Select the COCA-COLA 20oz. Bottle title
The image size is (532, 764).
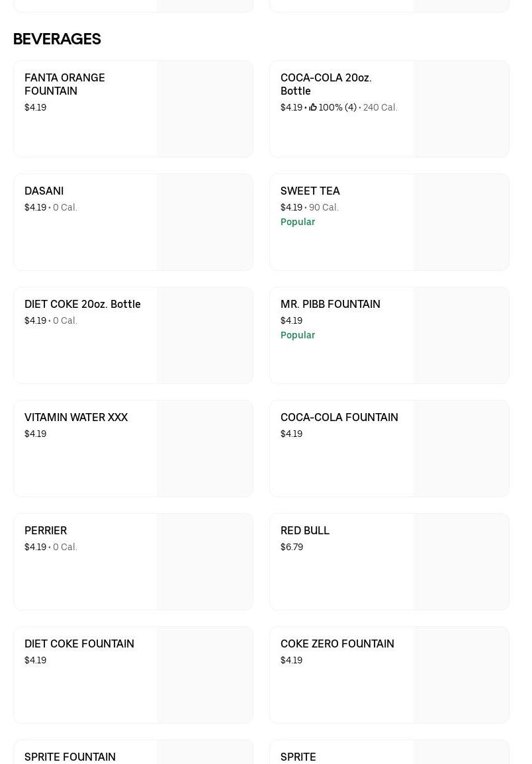326,84
